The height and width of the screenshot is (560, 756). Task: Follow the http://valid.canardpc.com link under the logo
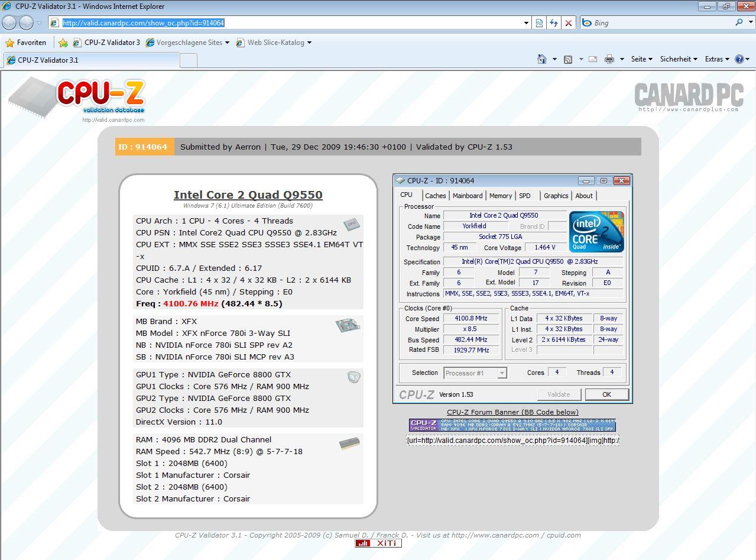coord(113,120)
